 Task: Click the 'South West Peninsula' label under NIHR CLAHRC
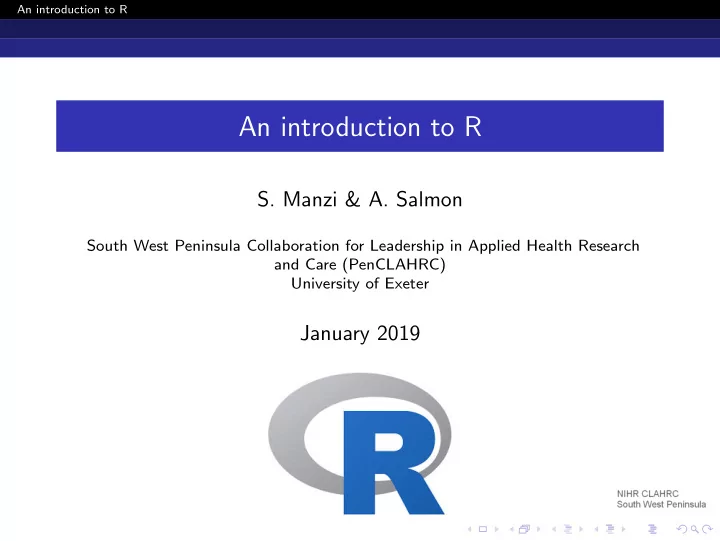[661, 504]
